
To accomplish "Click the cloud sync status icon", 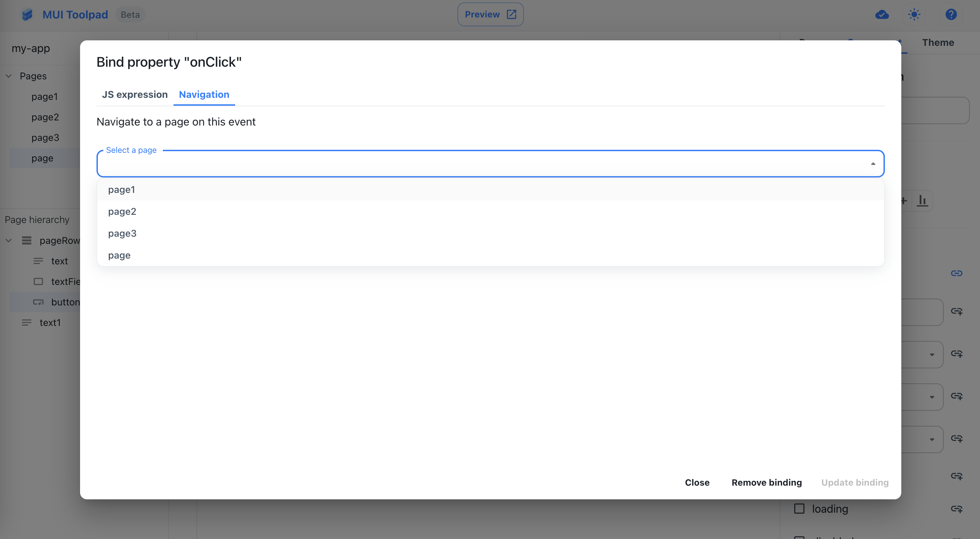I will (882, 14).
